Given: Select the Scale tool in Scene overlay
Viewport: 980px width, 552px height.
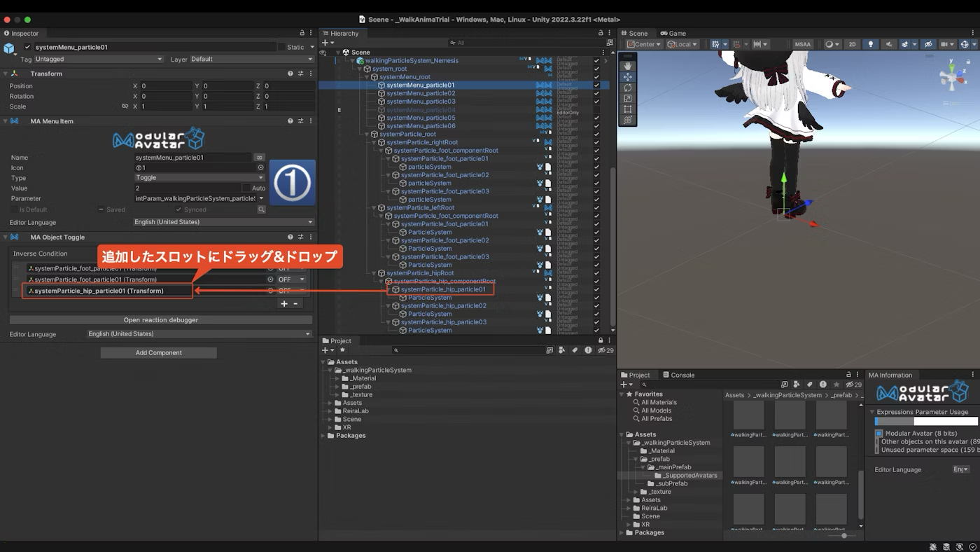Looking at the screenshot, I should (x=627, y=98).
